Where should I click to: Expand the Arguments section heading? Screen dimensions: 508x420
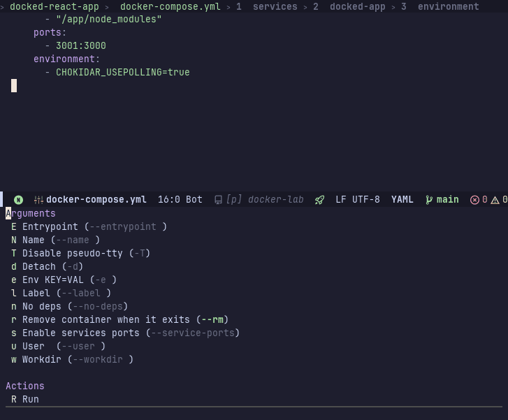(31, 213)
